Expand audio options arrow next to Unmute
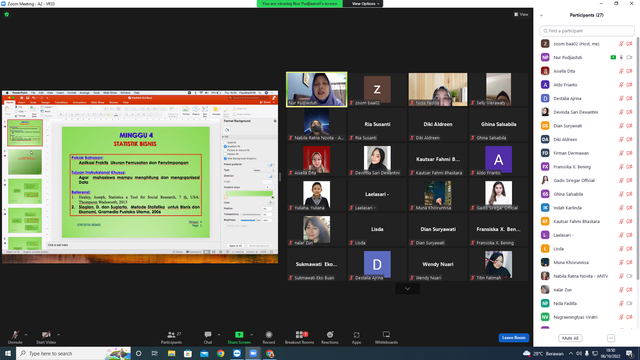This screenshot has width=640, height=360. 26,335
